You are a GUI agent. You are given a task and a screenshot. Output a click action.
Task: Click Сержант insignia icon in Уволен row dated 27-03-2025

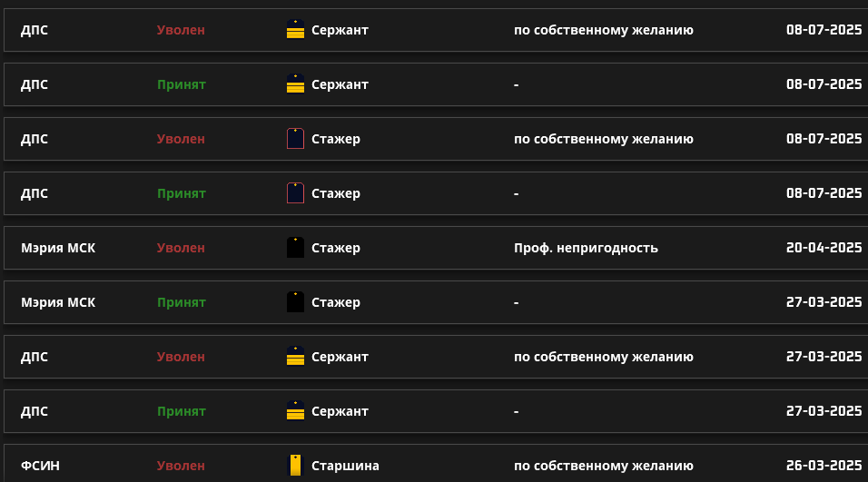click(296, 357)
